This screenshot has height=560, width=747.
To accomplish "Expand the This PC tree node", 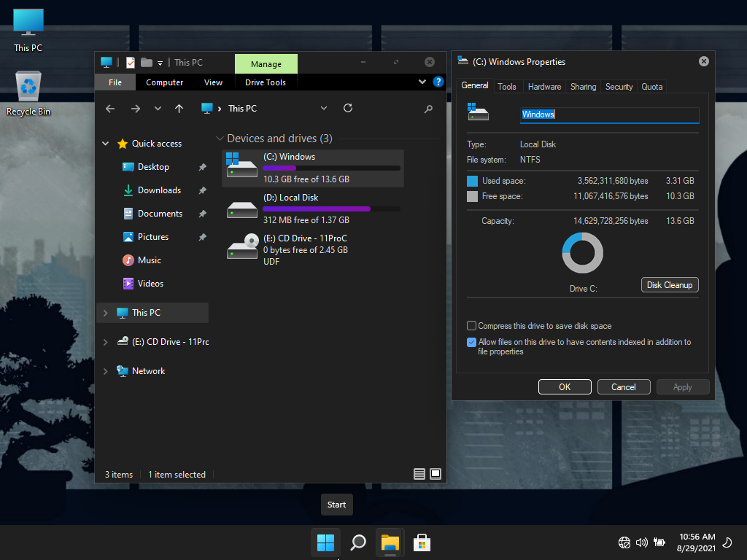I will pos(105,313).
